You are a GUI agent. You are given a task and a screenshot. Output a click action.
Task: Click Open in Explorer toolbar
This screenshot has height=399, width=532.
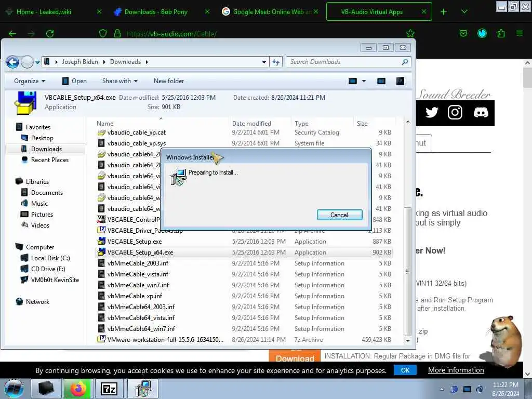coord(75,81)
